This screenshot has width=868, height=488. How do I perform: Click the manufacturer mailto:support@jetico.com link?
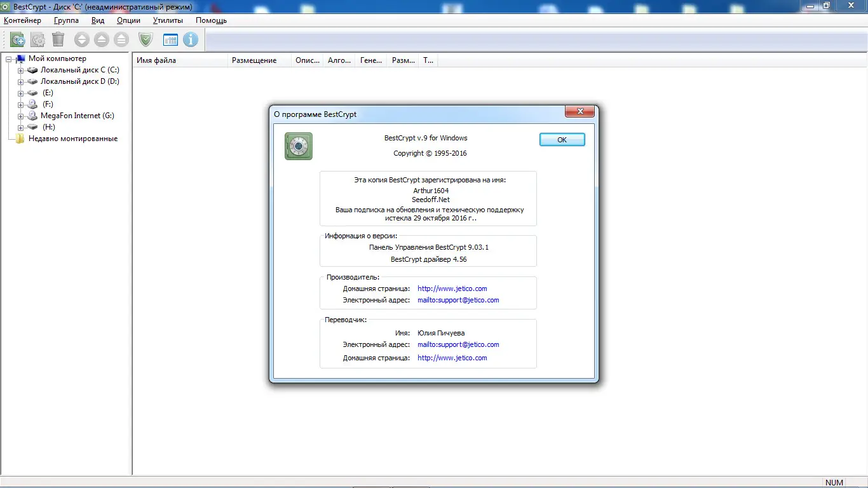(458, 300)
